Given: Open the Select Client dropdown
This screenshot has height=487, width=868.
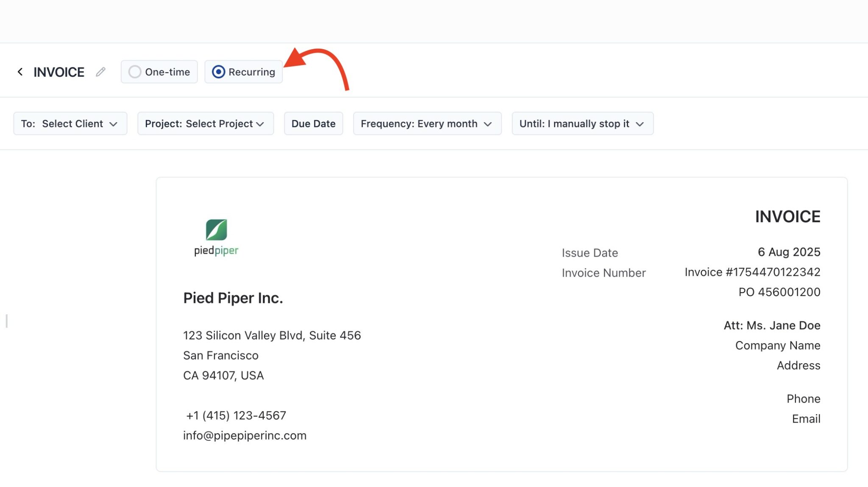Looking at the screenshot, I should tap(70, 123).
